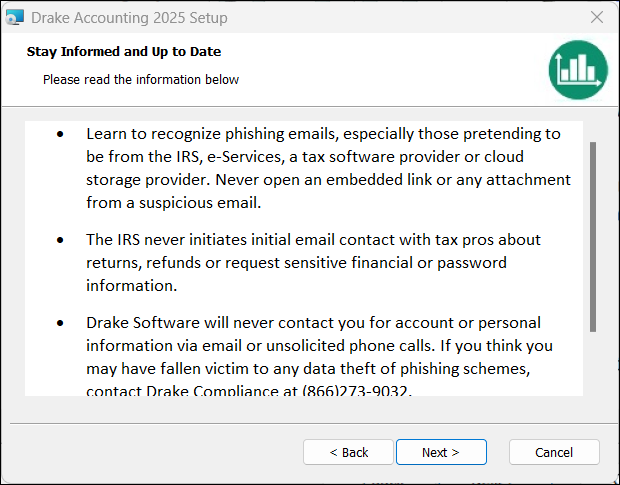Click the 'Stay Informed and Up to Date' heading
Viewport: 620px width, 485px height.
[124, 51]
